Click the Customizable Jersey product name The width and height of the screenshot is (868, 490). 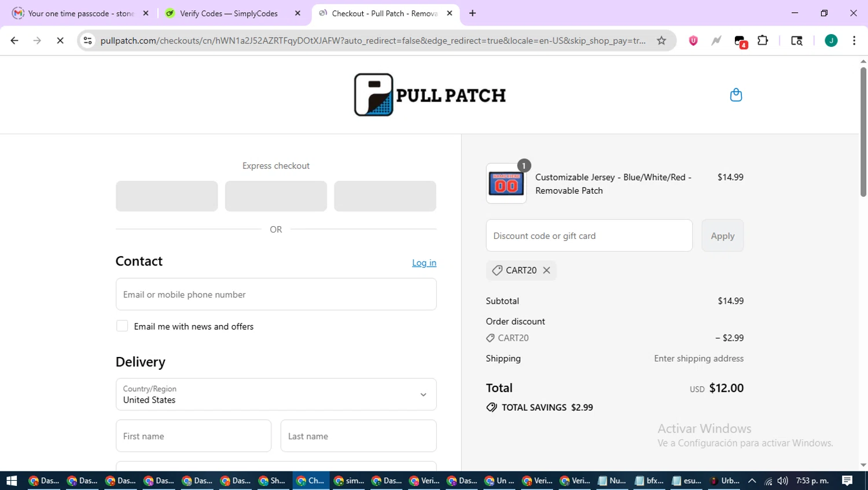coord(613,184)
